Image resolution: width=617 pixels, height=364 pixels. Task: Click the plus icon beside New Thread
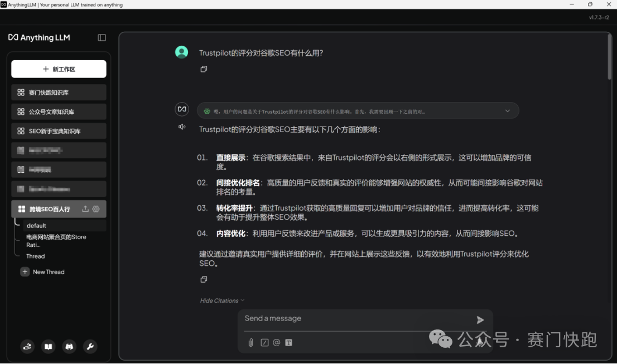(x=25, y=272)
